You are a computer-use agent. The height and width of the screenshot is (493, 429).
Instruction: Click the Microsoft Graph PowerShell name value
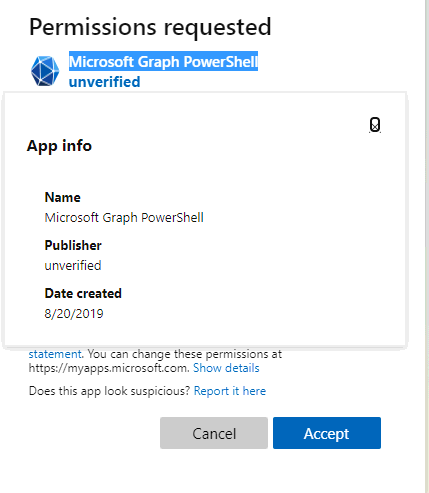[124, 218]
